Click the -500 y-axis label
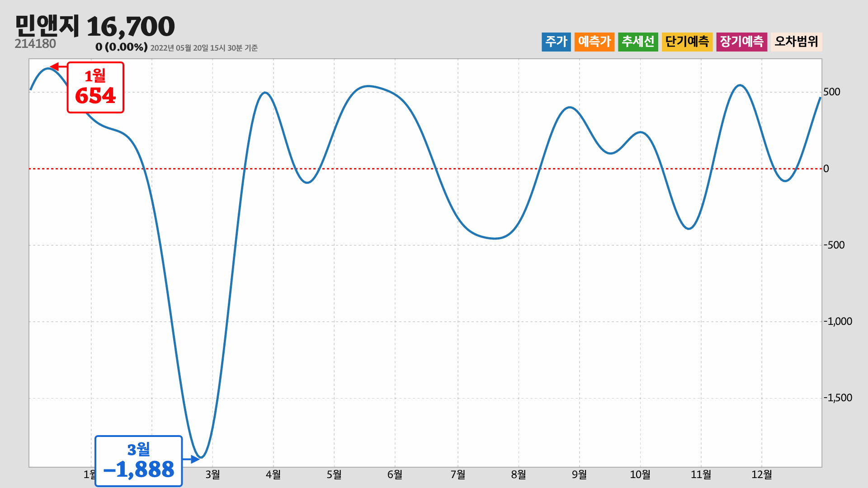Viewport: 868px width, 488px height. coord(834,245)
